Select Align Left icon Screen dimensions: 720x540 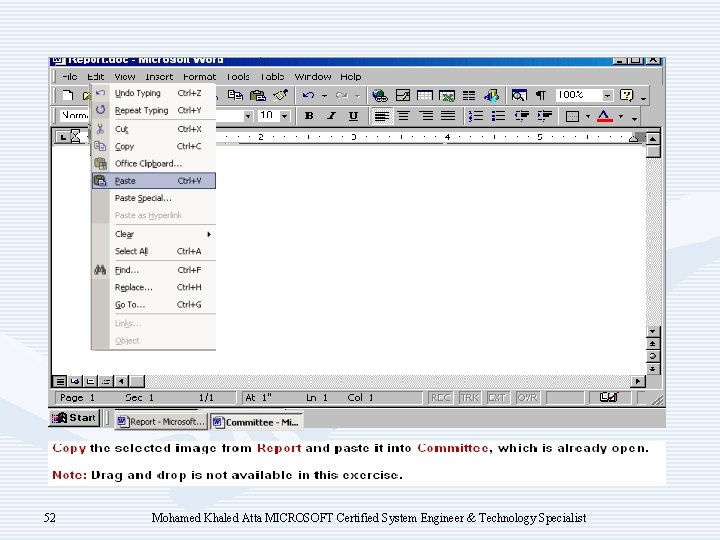[382, 116]
